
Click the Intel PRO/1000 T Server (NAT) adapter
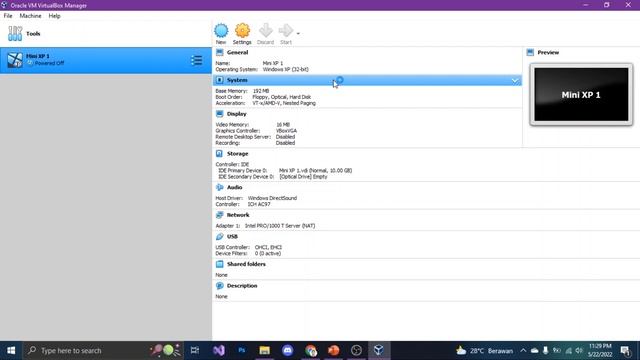pyautogui.click(x=280, y=226)
